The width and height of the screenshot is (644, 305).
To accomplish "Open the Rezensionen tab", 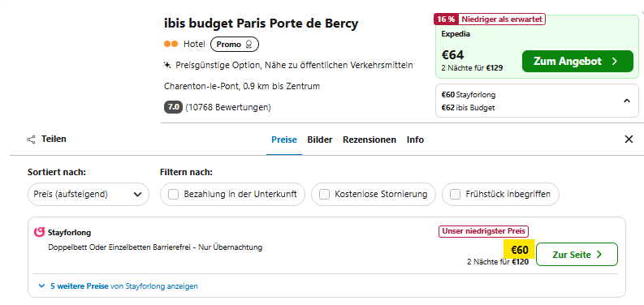I will click(370, 140).
